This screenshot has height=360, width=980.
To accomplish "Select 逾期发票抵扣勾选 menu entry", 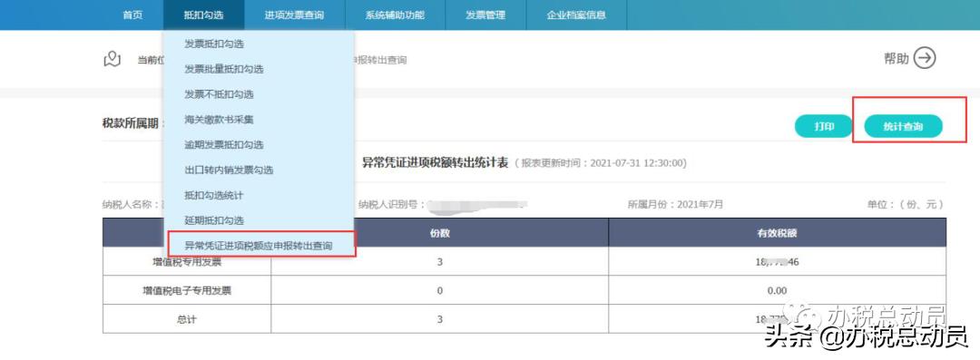I will pos(224,144).
